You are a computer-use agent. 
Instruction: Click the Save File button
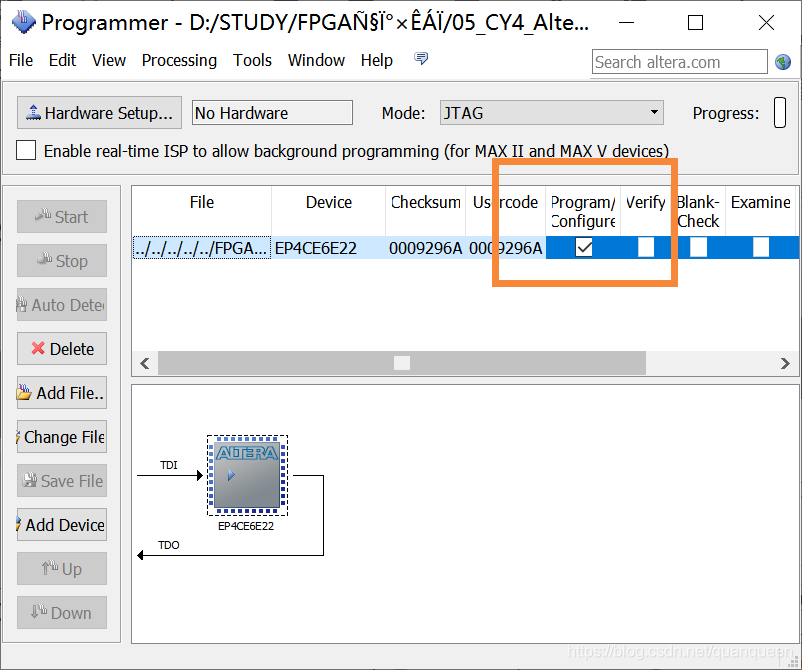pos(62,480)
